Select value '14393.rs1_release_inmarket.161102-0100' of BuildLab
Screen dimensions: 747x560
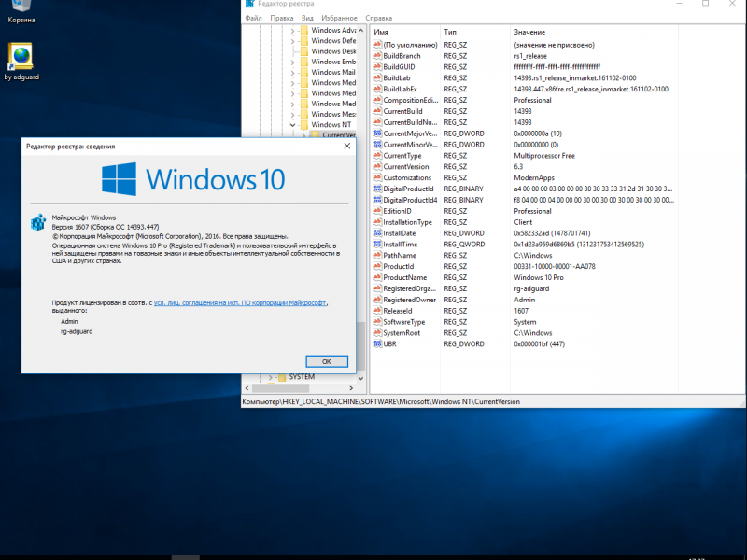point(574,78)
